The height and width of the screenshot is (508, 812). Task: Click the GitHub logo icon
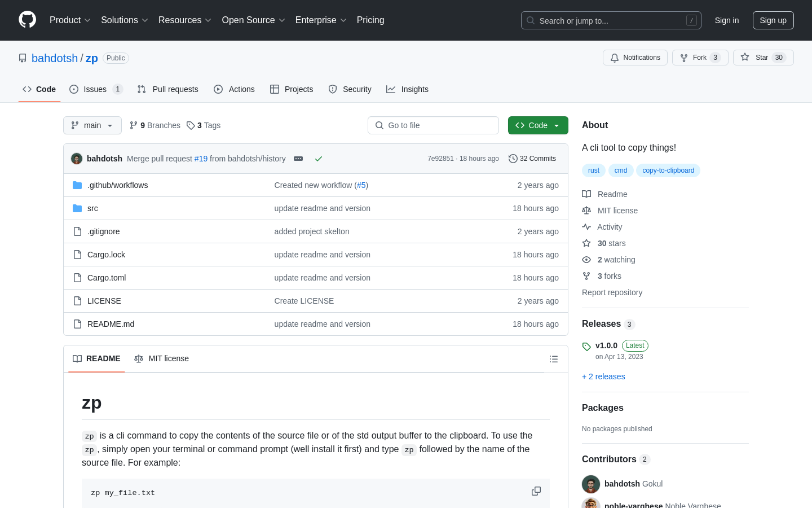tap(28, 20)
